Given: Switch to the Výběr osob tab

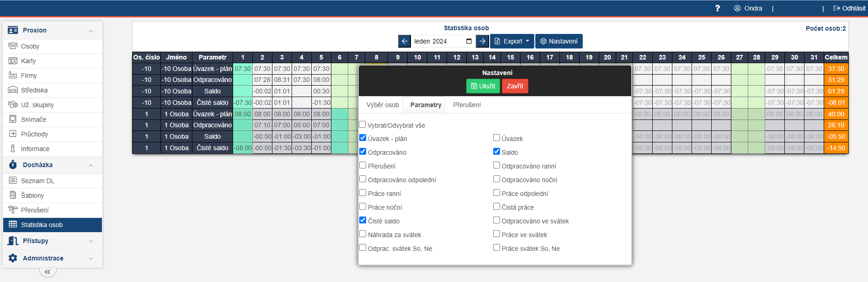Looking at the screenshot, I should 383,105.
